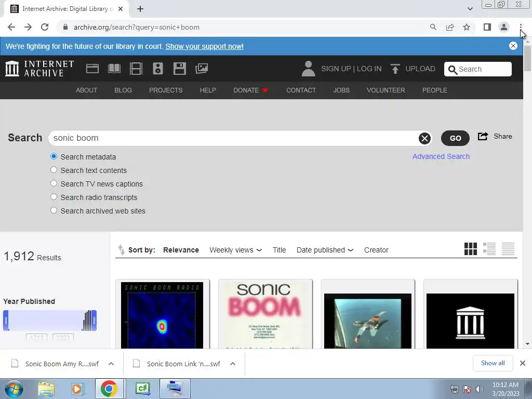Select Search radio transcripts option
Screen dimensions: 532x399
tap(54, 197)
